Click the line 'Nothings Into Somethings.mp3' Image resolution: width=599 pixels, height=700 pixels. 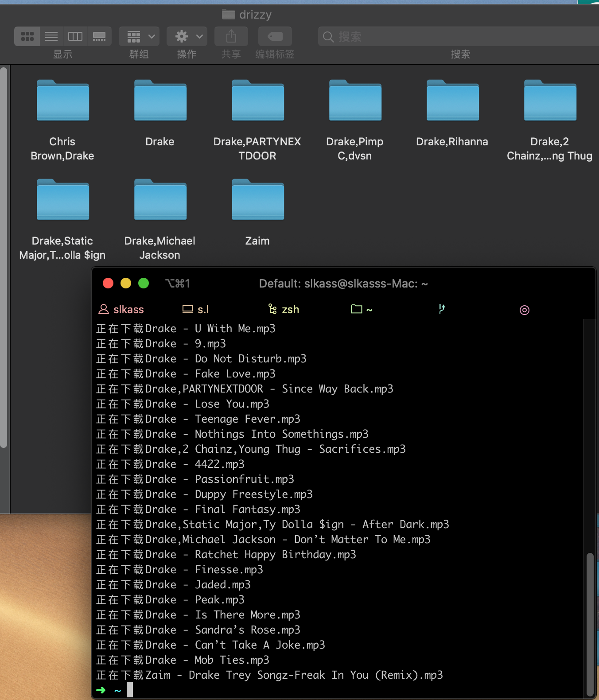pyautogui.click(x=232, y=434)
